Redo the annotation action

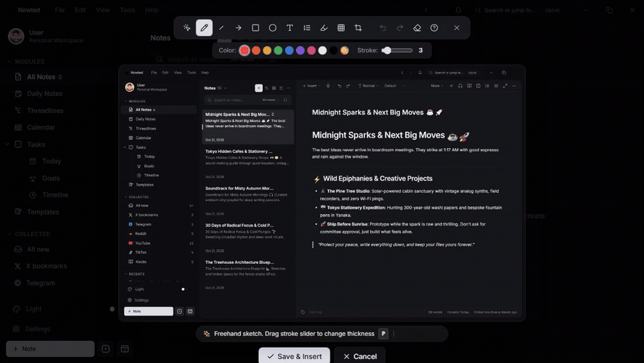coord(400,28)
